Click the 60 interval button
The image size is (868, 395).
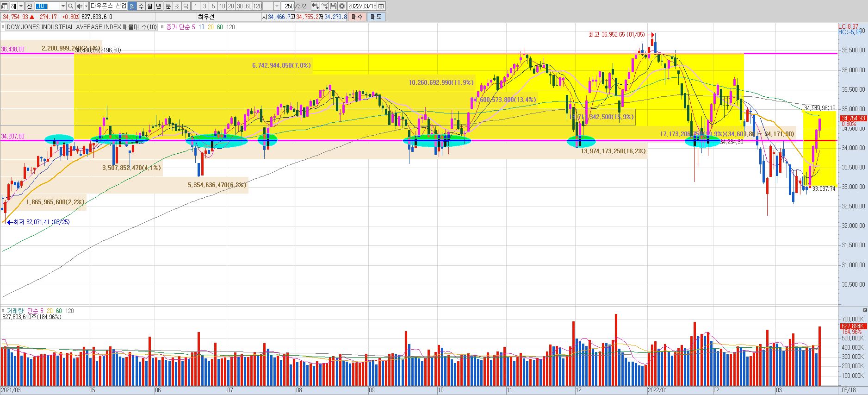pos(248,6)
